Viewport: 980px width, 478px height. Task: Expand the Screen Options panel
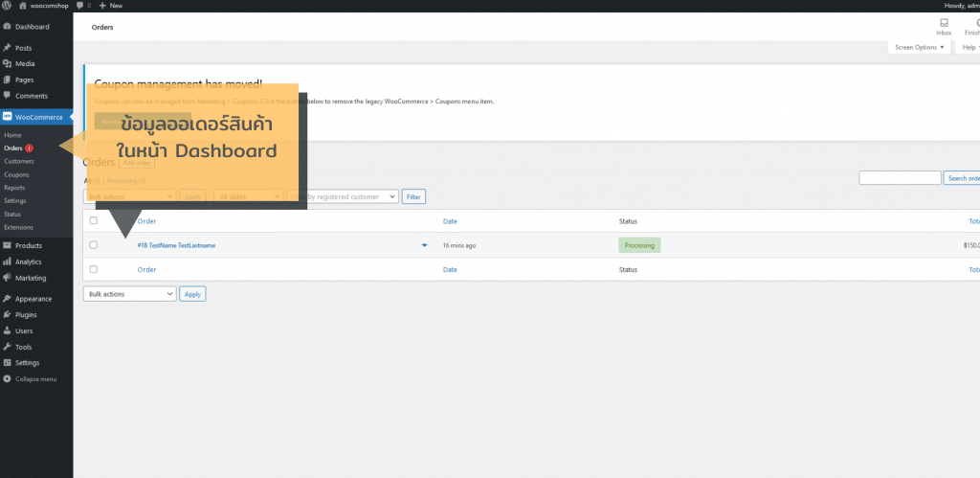pyautogui.click(x=919, y=47)
